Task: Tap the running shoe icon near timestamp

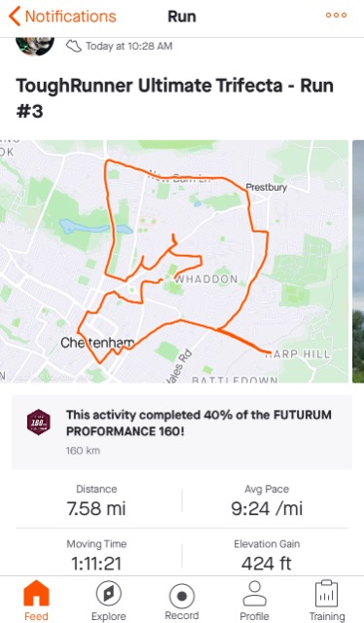Action: point(74,46)
